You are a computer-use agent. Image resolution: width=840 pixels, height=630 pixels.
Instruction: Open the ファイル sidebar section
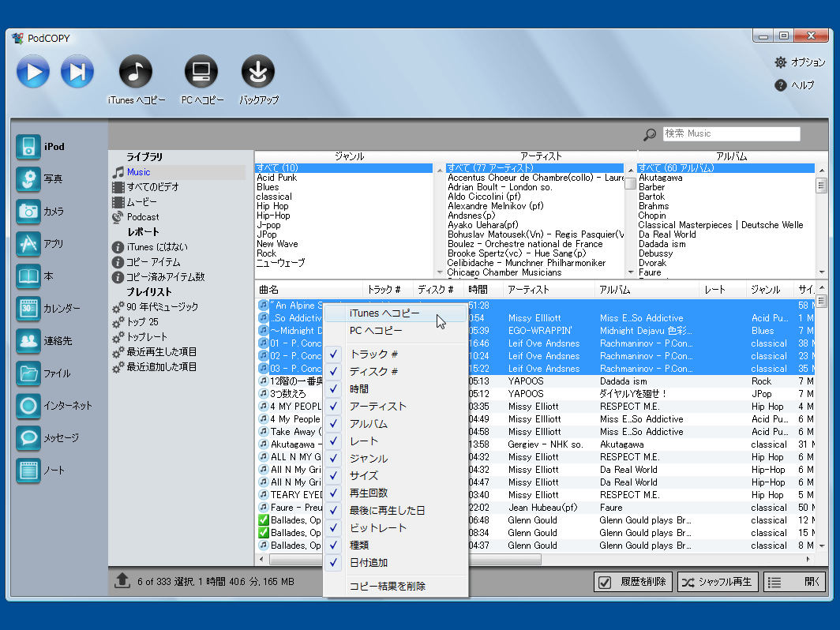pyautogui.click(x=28, y=373)
